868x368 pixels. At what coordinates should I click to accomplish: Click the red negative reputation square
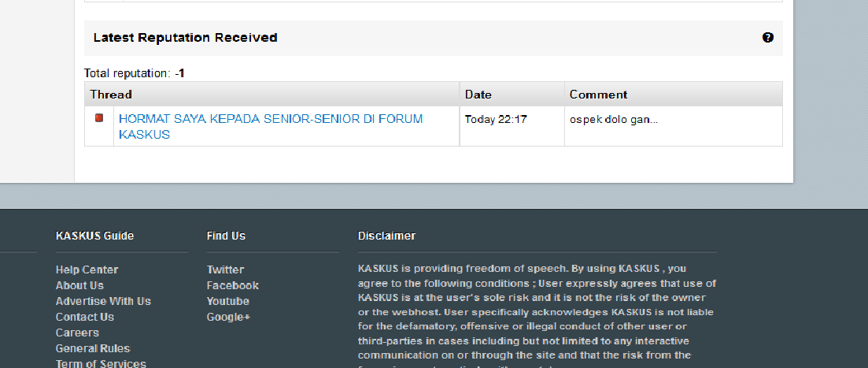point(99,118)
